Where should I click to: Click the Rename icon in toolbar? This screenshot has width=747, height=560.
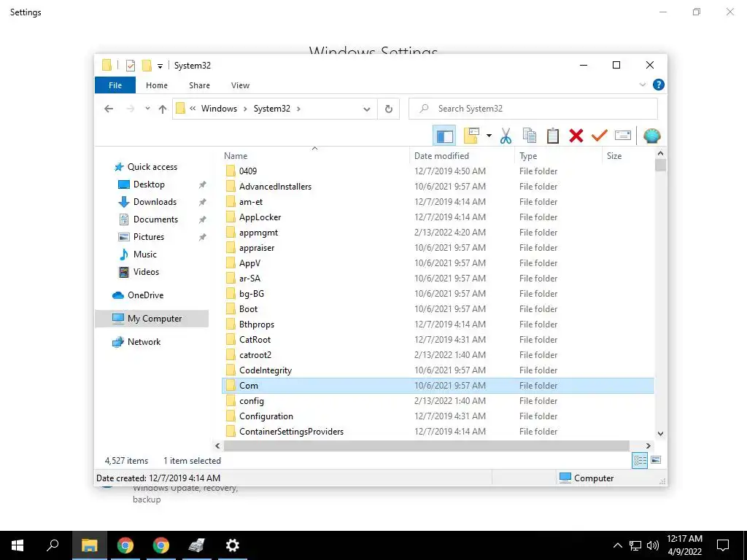pyautogui.click(x=623, y=136)
